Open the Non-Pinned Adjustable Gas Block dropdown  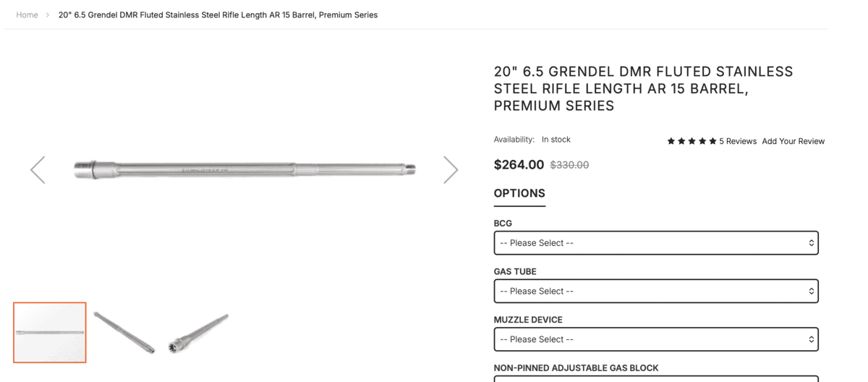[656, 378]
